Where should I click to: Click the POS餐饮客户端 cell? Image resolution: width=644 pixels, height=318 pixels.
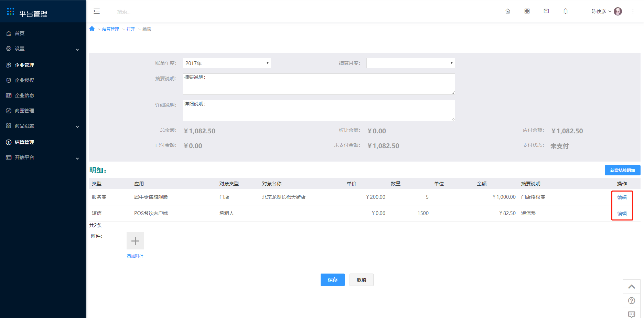click(x=151, y=213)
